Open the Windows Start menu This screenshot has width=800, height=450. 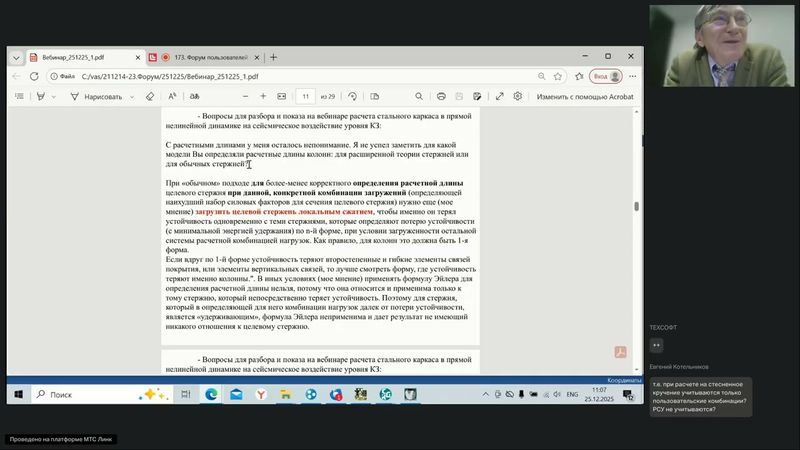pyautogui.click(x=18, y=394)
